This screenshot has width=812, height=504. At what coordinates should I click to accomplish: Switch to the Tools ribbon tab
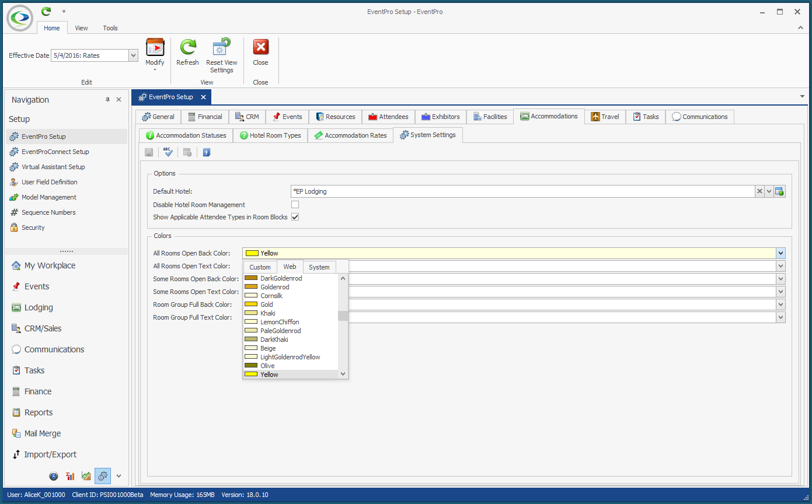click(x=110, y=28)
